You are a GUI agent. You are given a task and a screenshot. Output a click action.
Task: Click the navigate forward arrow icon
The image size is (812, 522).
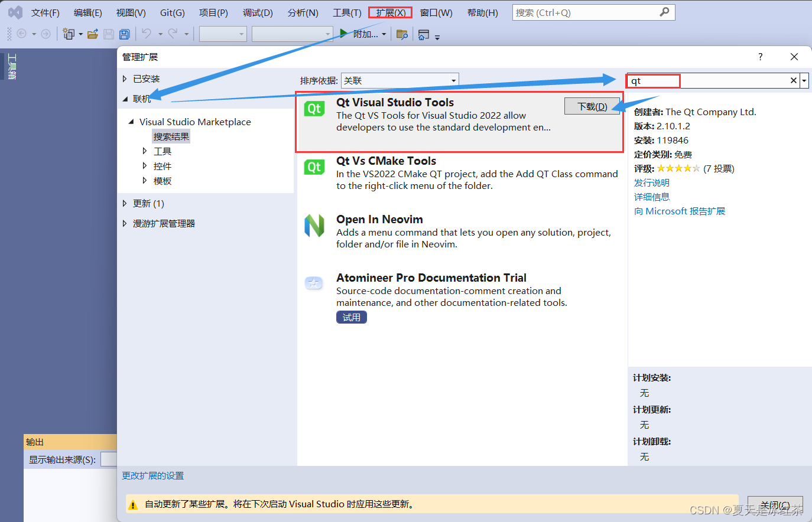tap(46, 34)
